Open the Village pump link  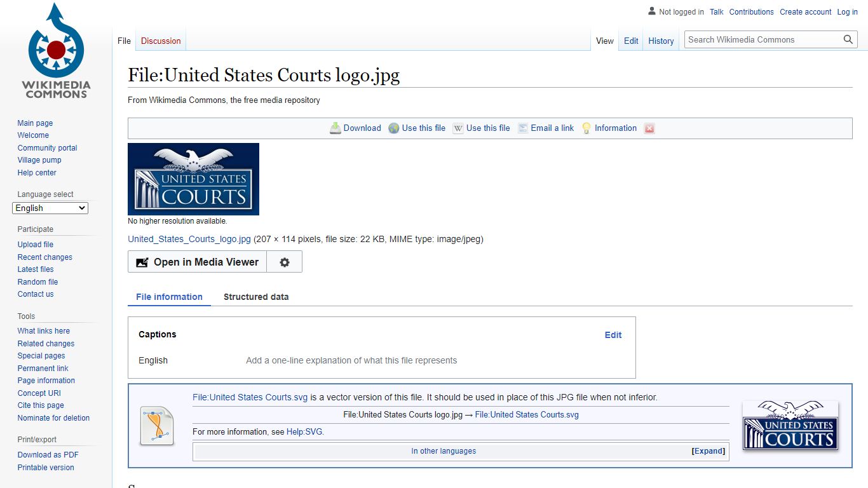[39, 160]
